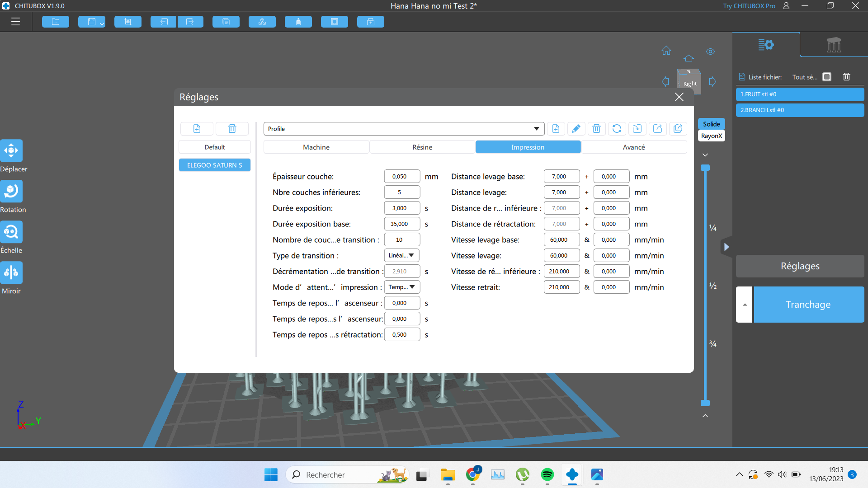Click the home view icon
The height and width of the screenshot is (488, 868).
pyautogui.click(x=666, y=51)
